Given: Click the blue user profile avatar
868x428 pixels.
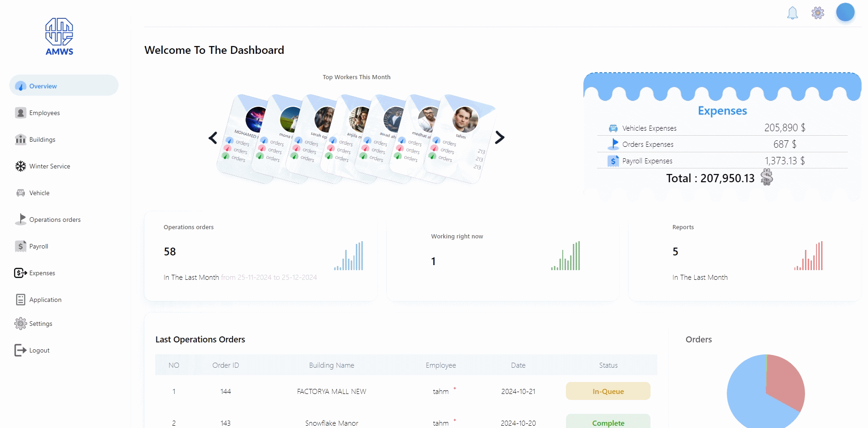Looking at the screenshot, I should tap(845, 12).
